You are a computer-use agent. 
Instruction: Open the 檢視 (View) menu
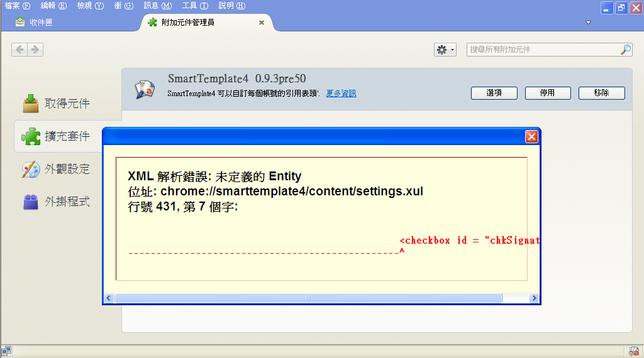[91, 6]
